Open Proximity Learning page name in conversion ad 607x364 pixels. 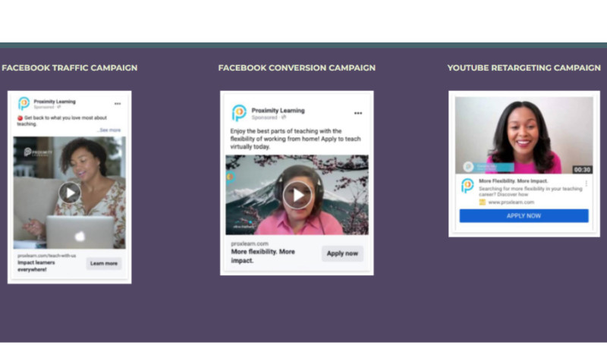[278, 110]
